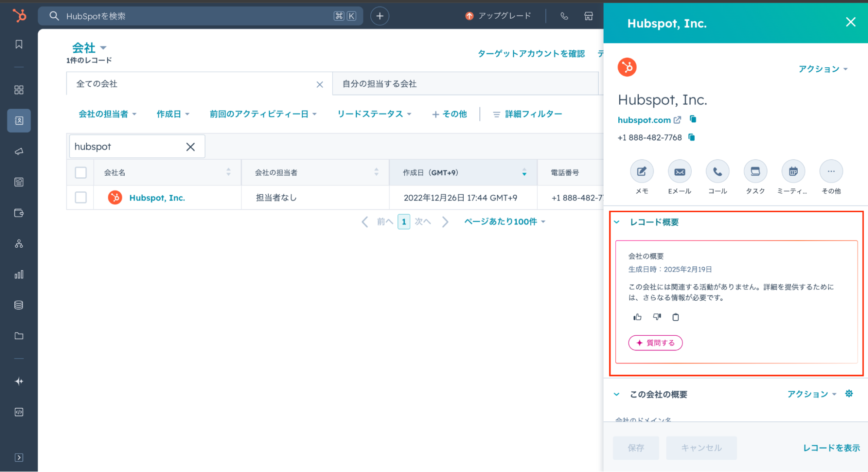Collapse the この会社の概要 section
The height and width of the screenshot is (472, 868).
pos(617,394)
